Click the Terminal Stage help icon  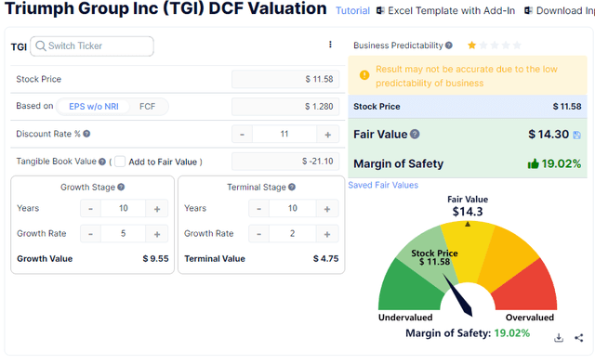[291, 187]
